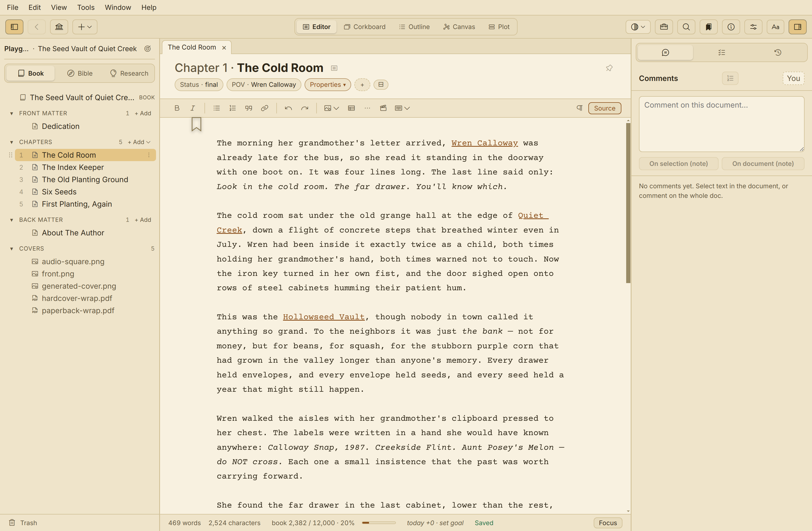Collapse the FRONT MATTER section
The image size is (812, 531).
click(x=12, y=113)
